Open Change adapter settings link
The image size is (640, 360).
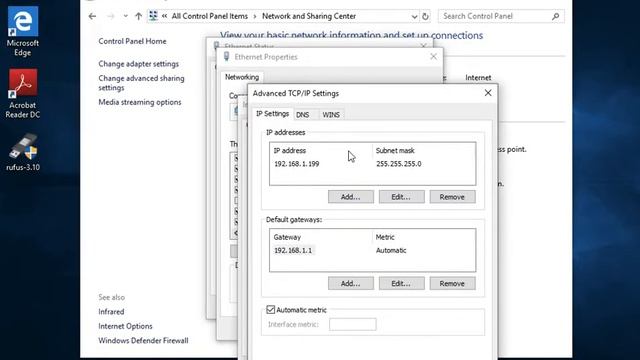click(138, 64)
